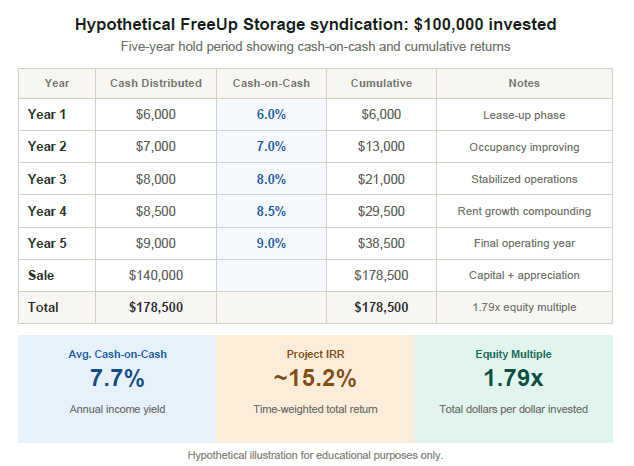Click the 'Capital + appreciation' note
The width and height of the screenshot is (634, 466).
[524, 275]
